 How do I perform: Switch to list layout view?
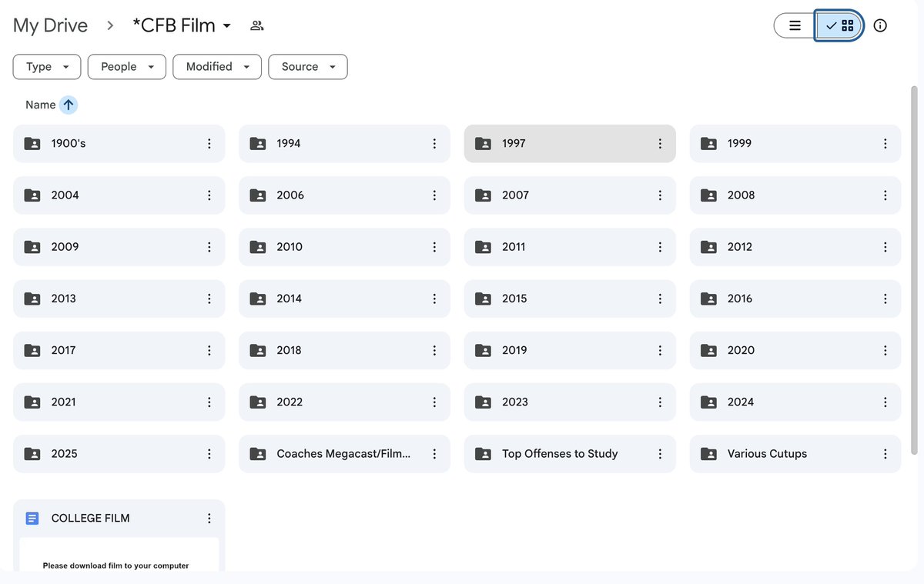tap(795, 25)
